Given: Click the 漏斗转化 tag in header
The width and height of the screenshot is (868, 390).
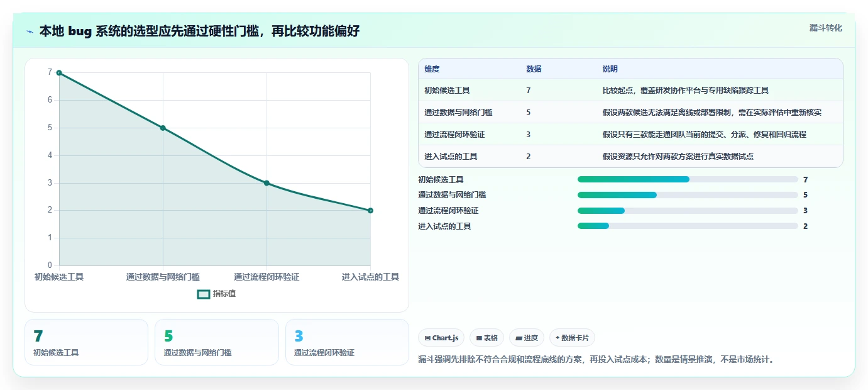Looking at the screenshot, I should coord(825,28).
